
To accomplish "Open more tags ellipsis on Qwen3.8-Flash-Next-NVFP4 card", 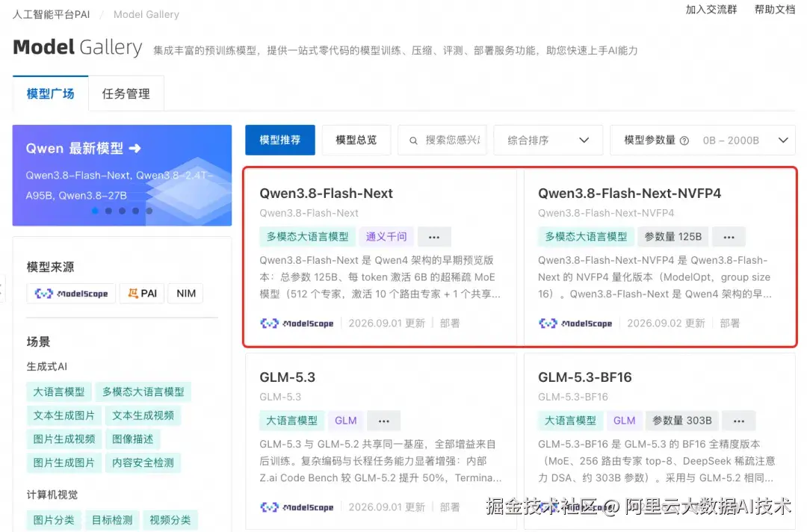I will point(729,237).
